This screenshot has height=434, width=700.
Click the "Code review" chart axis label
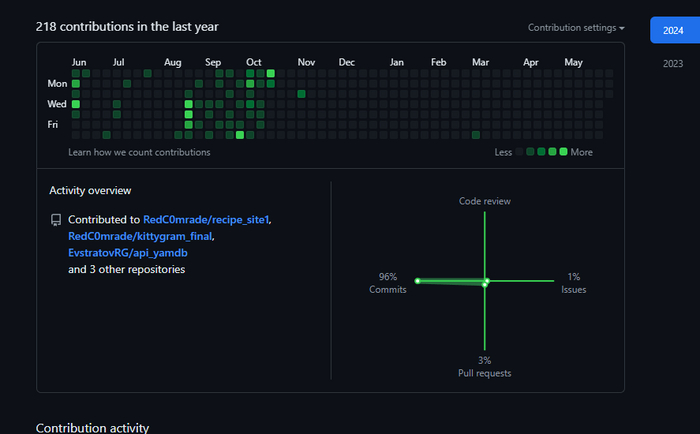click(x=484, y=201)
